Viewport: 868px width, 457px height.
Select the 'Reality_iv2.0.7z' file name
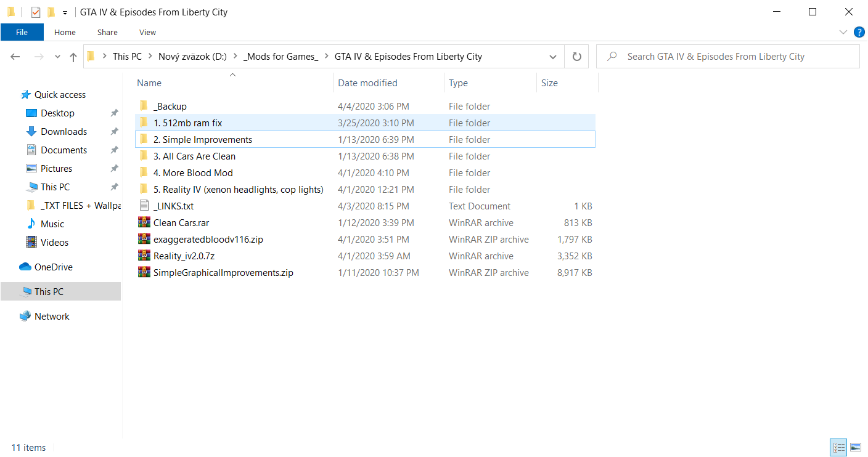(185, 256)
